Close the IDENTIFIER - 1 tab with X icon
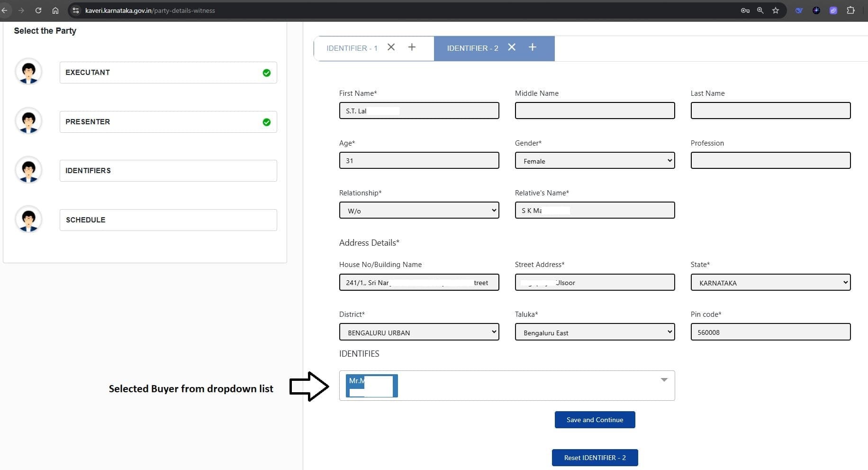The image size is (868, 470). point(391,47)
